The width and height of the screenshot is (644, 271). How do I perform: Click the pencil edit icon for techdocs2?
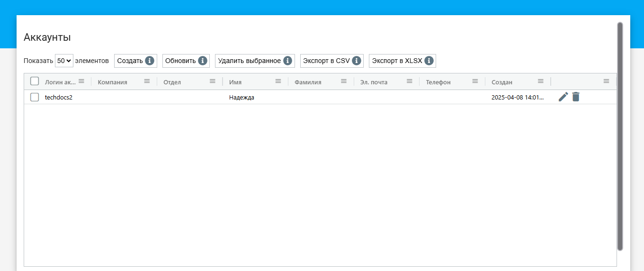(x=563, y=97)
